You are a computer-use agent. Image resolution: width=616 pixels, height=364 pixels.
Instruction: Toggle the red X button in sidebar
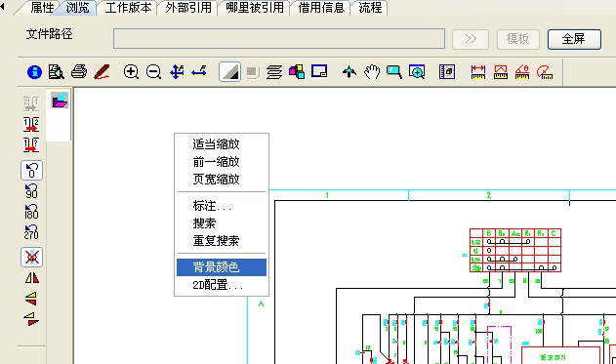tap(31, 258)
